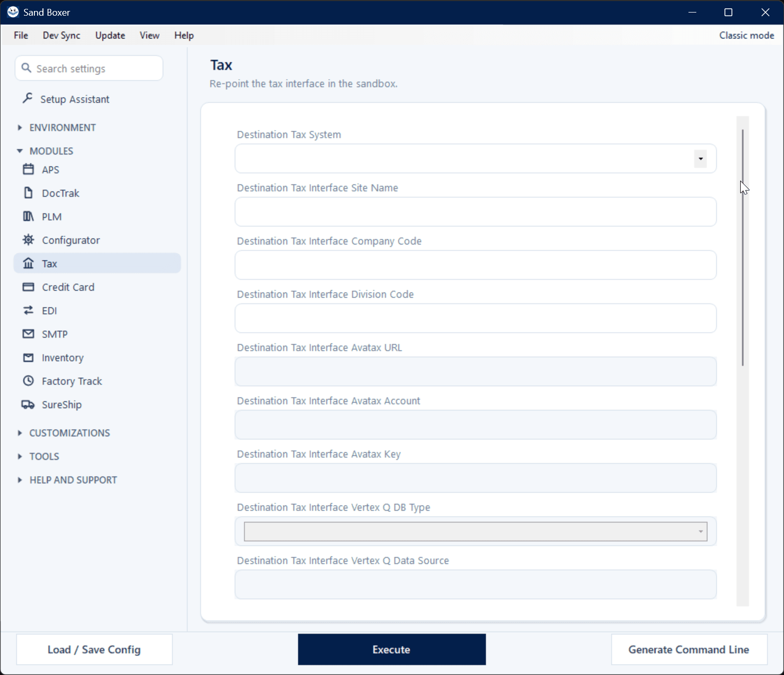
Task: Click Load / Save Config button
Action: click(x=94, y=649)
